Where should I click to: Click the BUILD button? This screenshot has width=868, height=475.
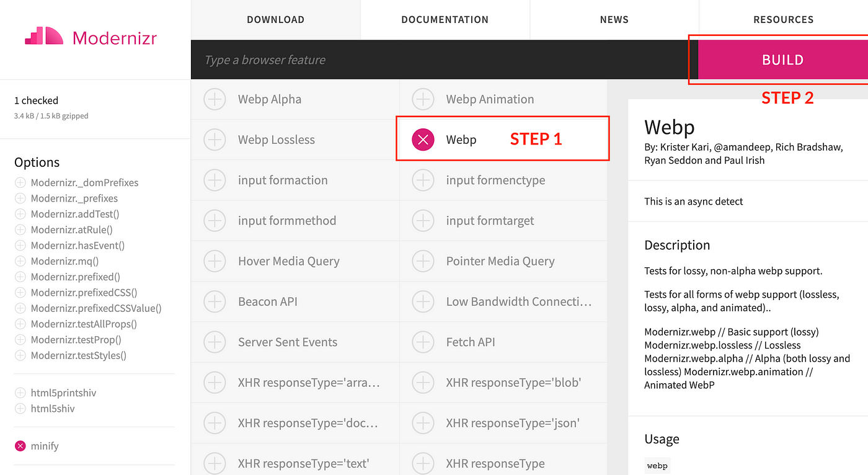pyautogui.click(x=783, y=60)
